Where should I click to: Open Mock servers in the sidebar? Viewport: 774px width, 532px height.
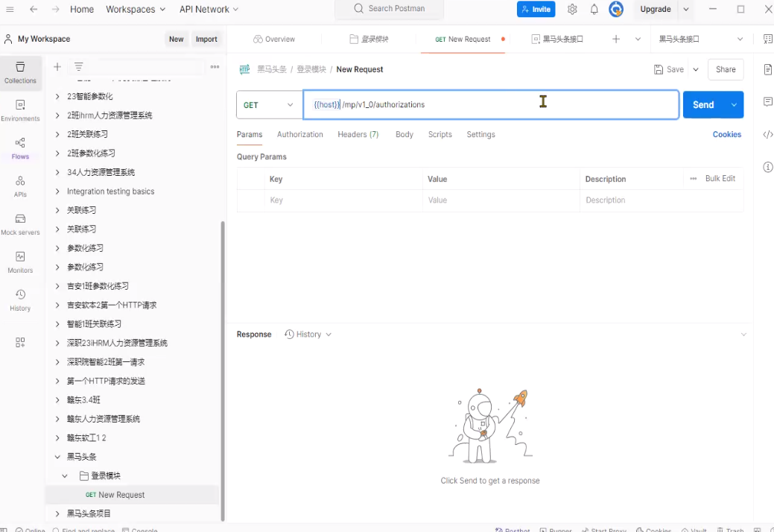pos(20,224)
